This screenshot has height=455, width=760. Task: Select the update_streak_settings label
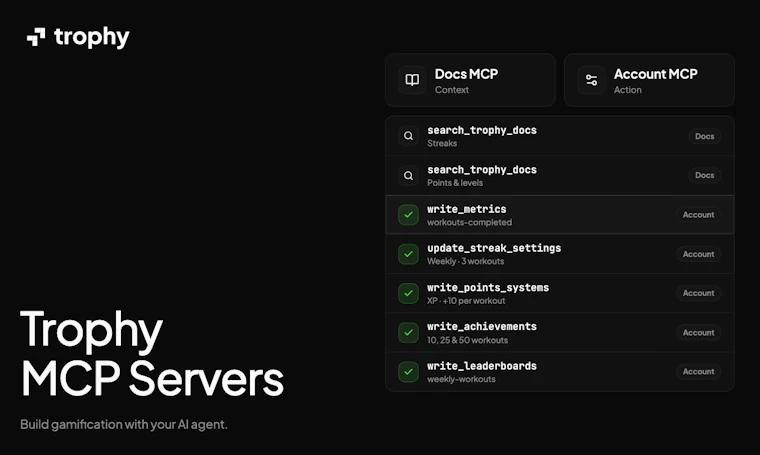494,248
